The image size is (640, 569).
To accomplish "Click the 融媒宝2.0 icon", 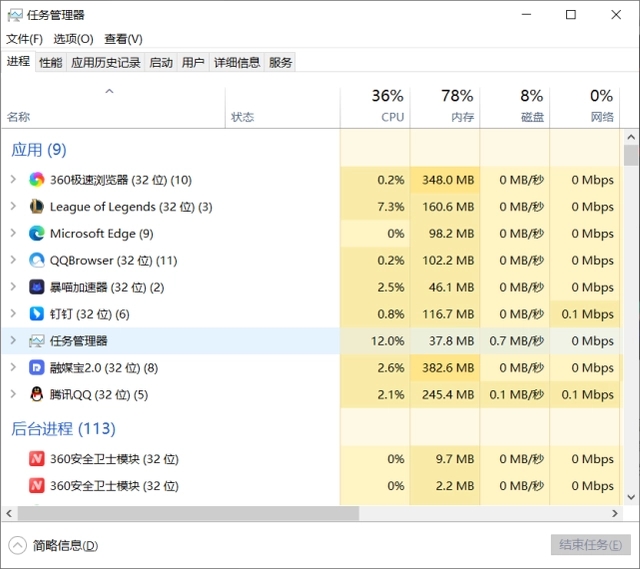I will point(37,368).
